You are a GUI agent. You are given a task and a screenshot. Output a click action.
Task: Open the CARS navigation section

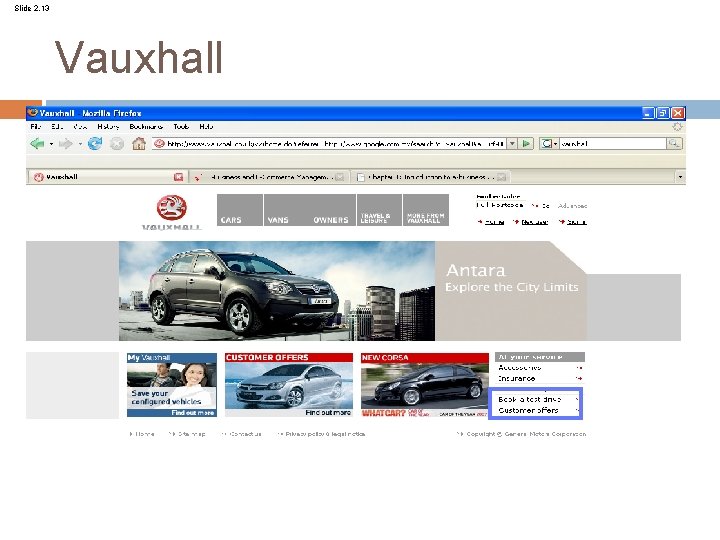[240, 210]
